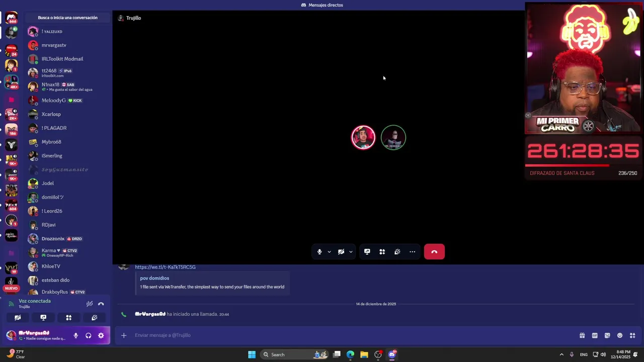This screenshot has height=362, width=644.
Task: Open soundboard from the call control bar
Action: point(397,252)
